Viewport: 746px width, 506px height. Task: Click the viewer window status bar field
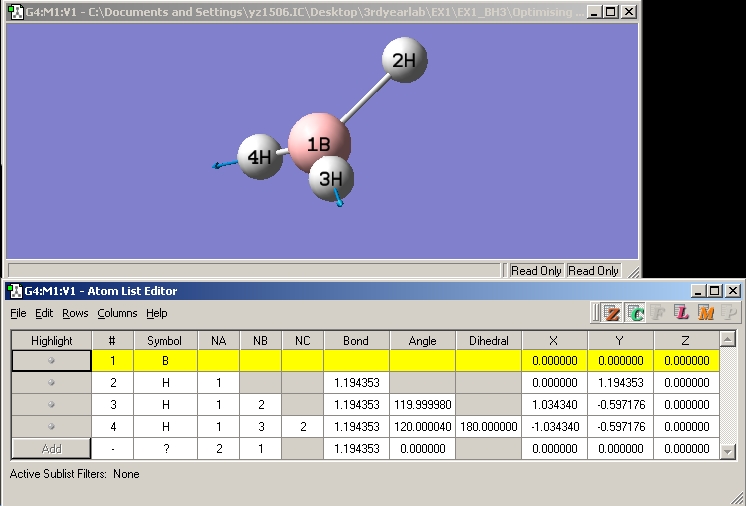pyautogui.click(x=254, y=271)
